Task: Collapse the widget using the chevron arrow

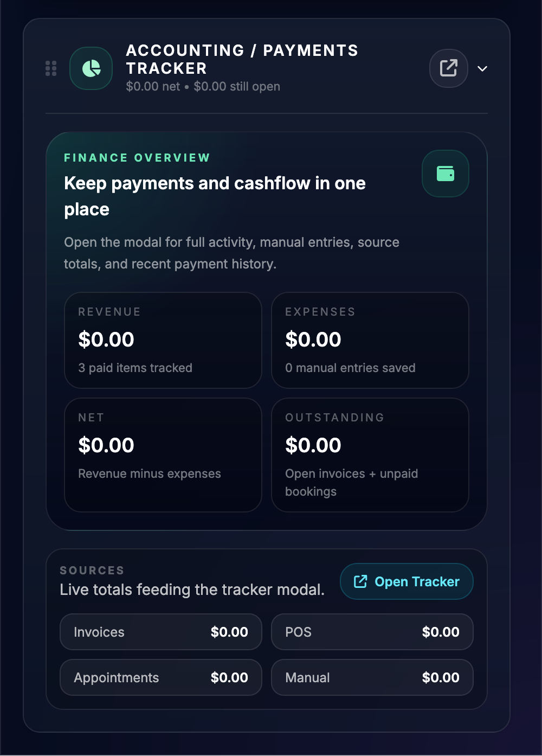Action: 482,69
